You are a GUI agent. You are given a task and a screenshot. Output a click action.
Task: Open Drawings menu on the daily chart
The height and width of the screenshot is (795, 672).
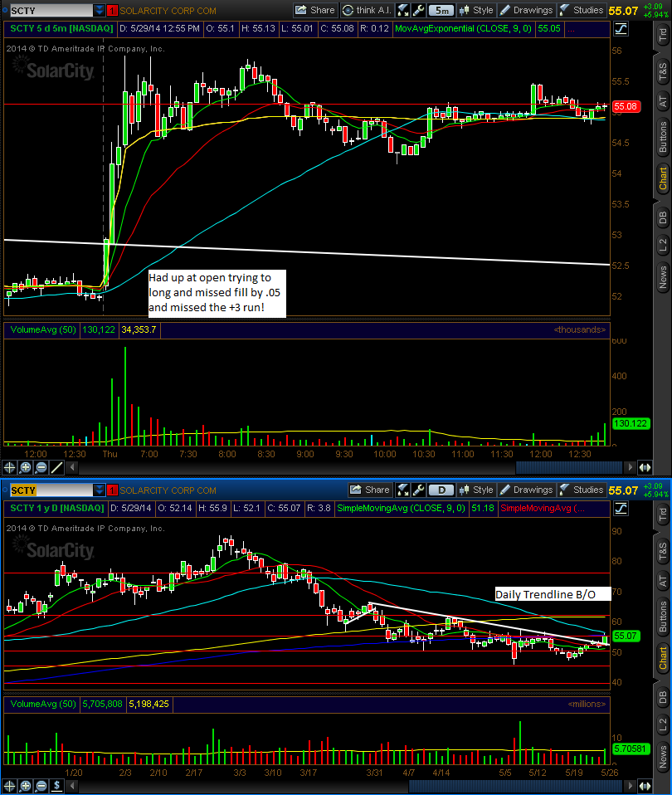[x=526, y=490]
